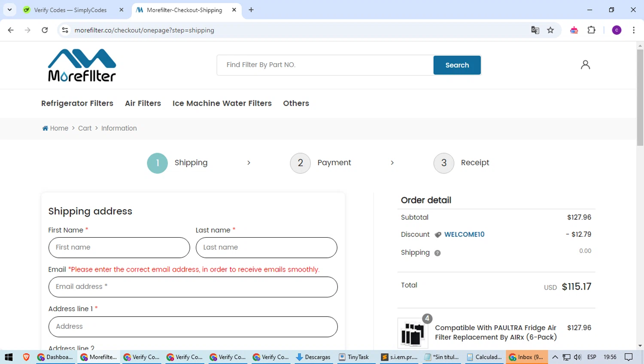
Task: Click the total amount $115.17
Action: tap(577, 287)
